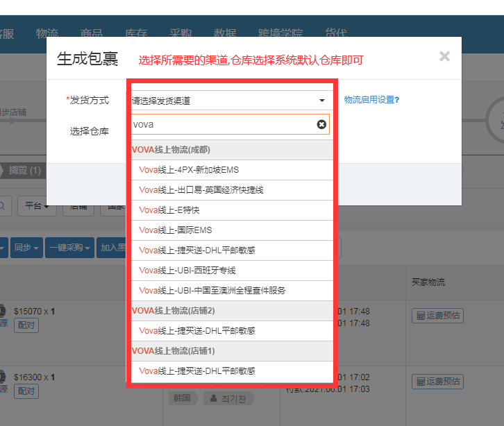Image resolution: width=504 pixels, height=426 pixels.
Task: Click 配对 button for $15070 item
Action: pyautogui.click(x=26, y=325)
